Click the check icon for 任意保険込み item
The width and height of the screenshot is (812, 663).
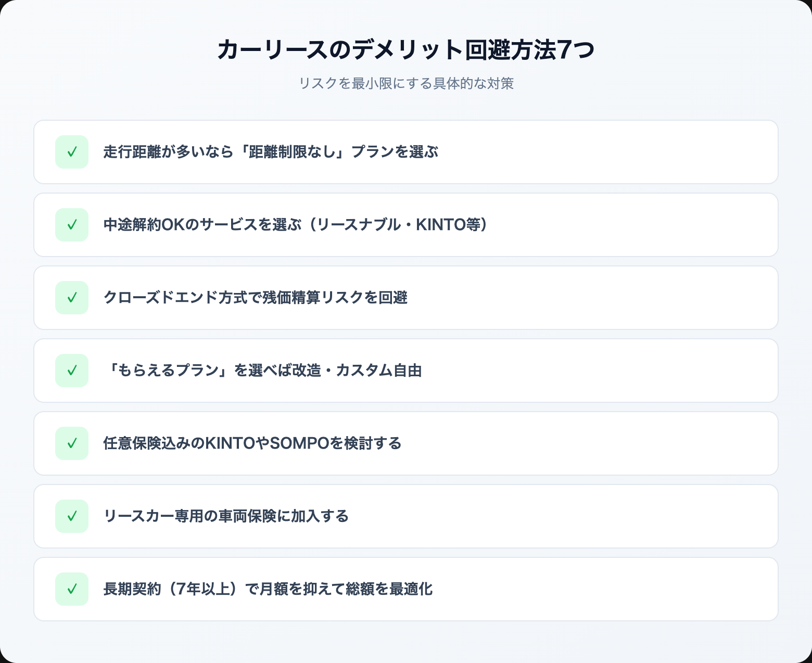72,443
